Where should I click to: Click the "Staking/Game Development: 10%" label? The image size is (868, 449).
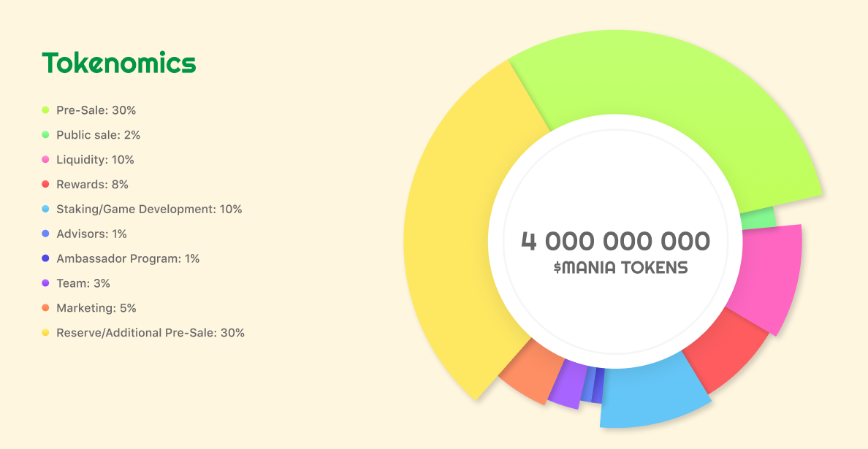point(149,210)
